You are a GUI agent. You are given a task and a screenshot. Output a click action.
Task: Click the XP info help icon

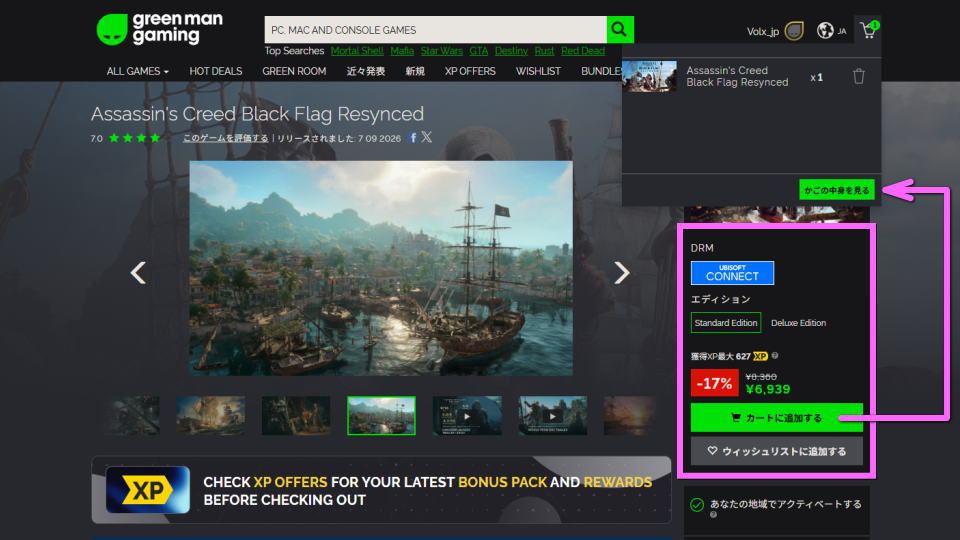[775, 356]
